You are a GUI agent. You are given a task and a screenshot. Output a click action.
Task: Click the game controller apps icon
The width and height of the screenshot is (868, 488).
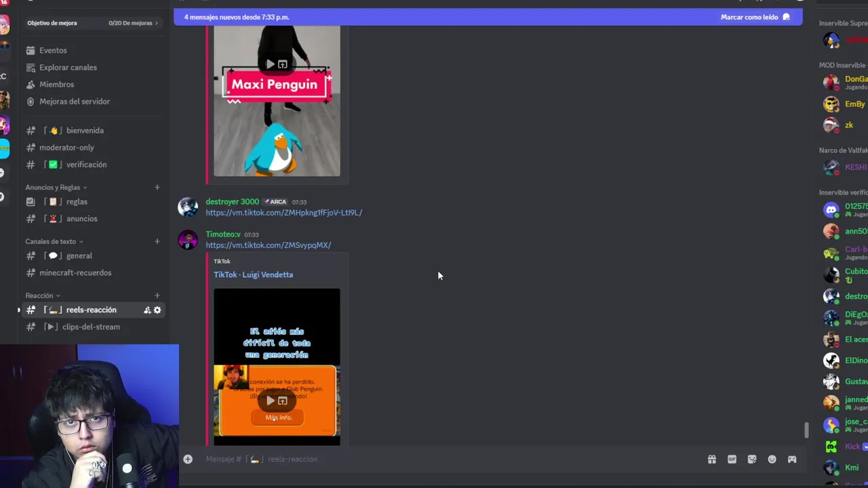pyautogui.click(x=792, y=459)
